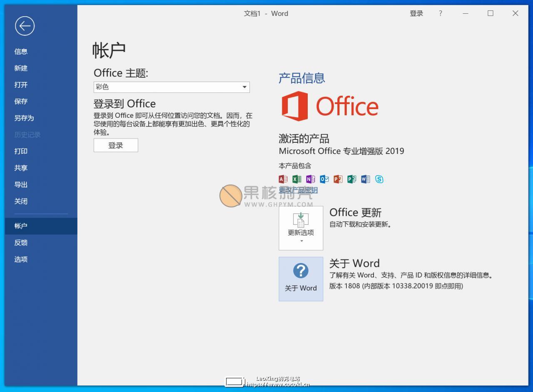Click the 产品信息 heading
The image size is (533, 392).
click(302, 78)
